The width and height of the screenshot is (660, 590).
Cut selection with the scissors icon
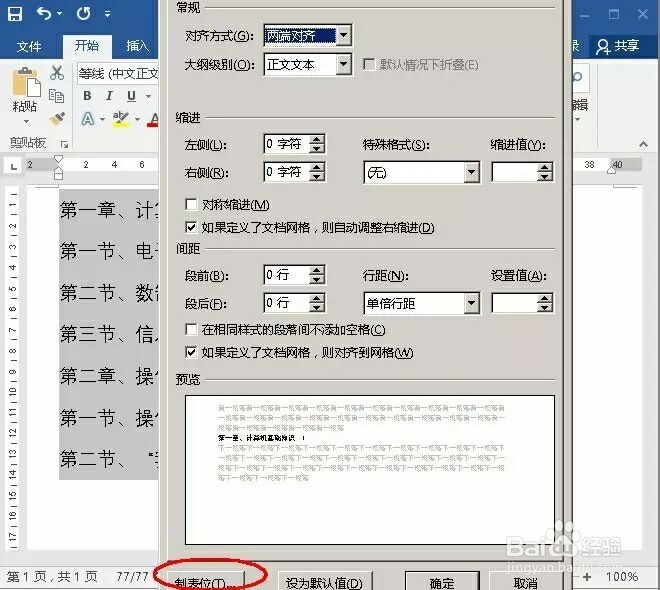pyautogui.click(x=57, y=73)
